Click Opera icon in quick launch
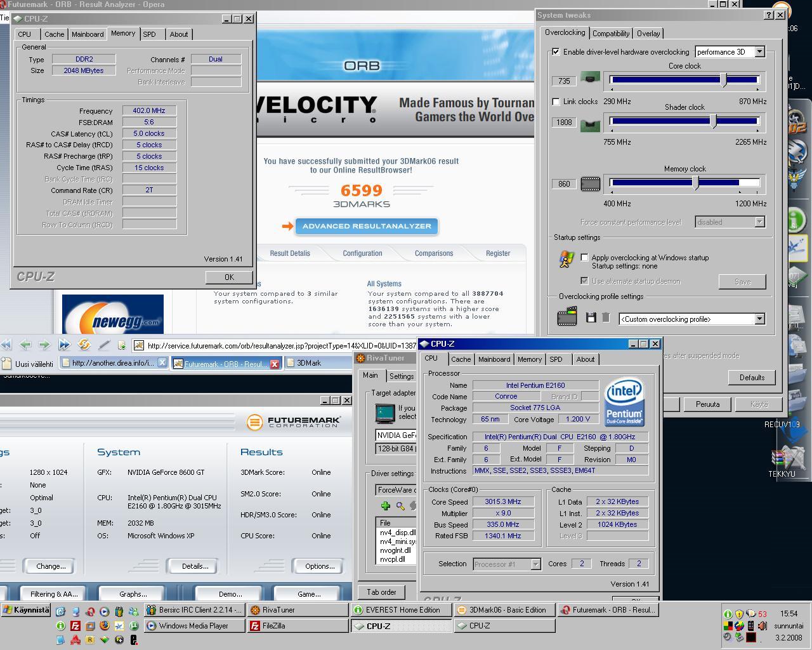 89,612
